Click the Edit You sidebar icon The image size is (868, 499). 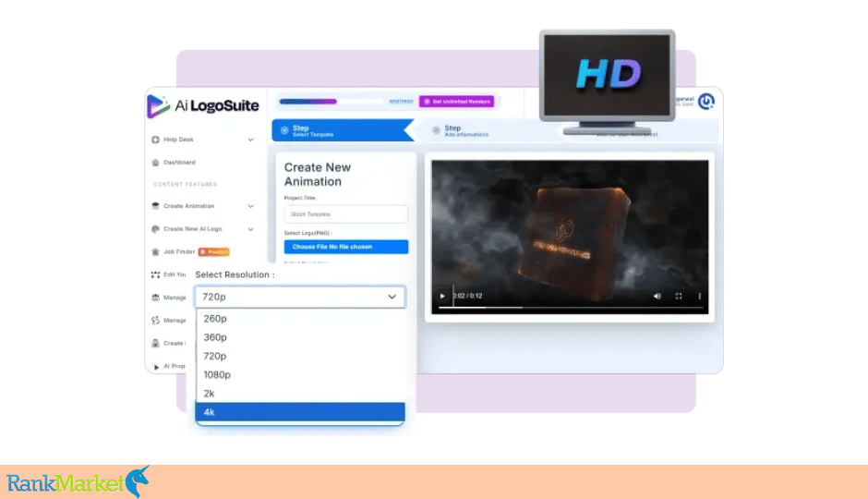[155, 274]
